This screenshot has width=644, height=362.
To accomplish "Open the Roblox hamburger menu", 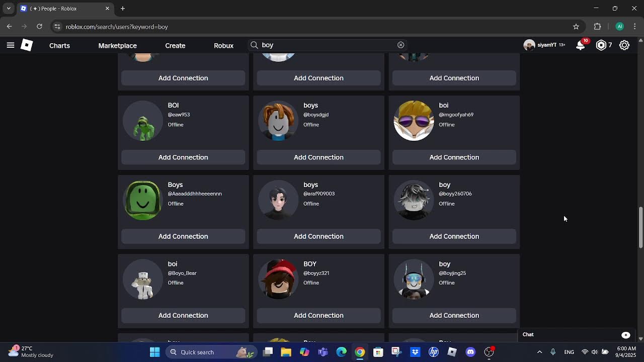I will pyautogui.click(x=10, y=45).
